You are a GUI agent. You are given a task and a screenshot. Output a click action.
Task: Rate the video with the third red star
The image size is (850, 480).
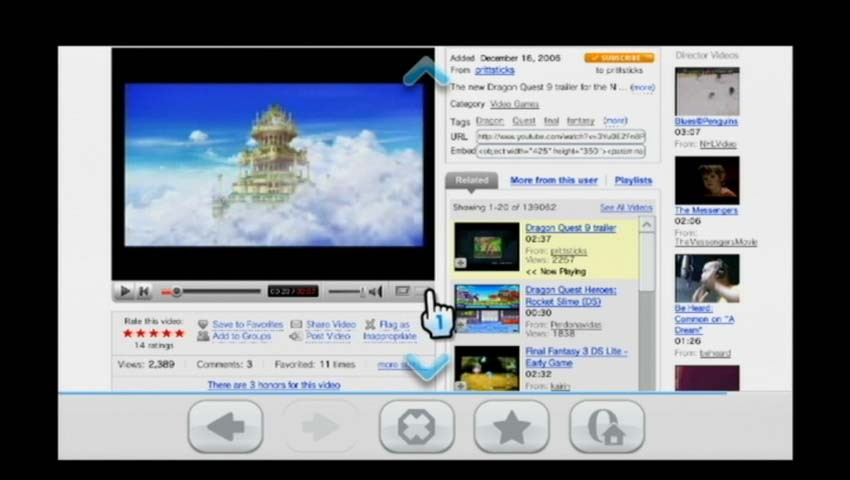(153, 333)
